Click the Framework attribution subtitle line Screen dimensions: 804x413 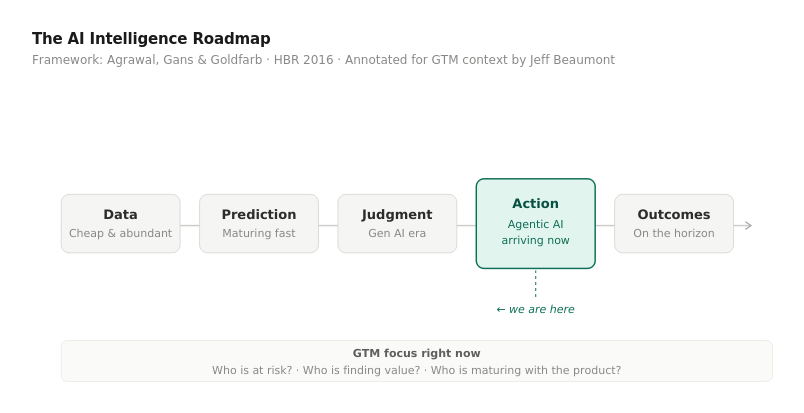(x=323, y=60)
